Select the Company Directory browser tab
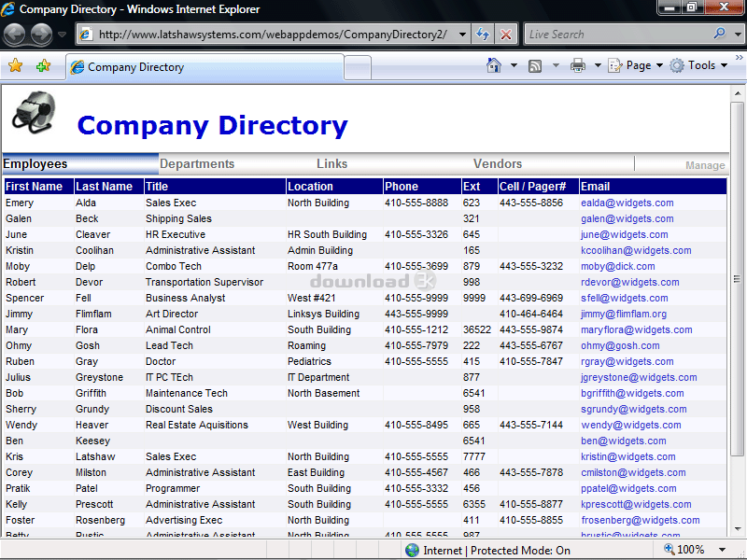The height and width of the screenshot is (560, 747). click(x=204, y=67)
